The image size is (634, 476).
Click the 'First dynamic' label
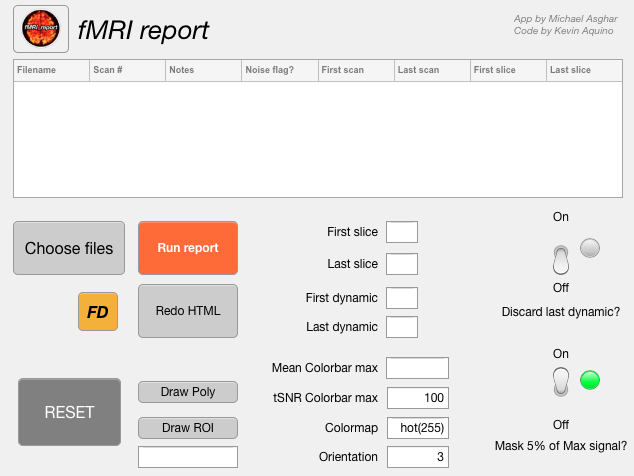[x=342, y=298]
